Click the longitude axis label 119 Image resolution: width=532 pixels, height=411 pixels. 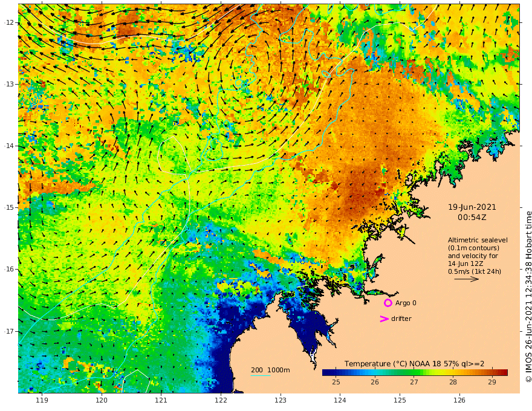click(x=42, y=401)
